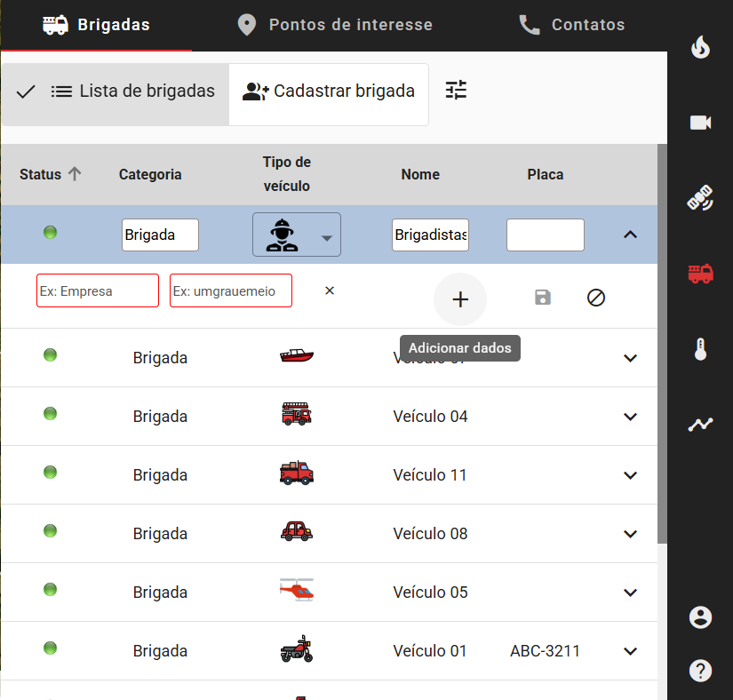Select the ABC-3211 plate cell
This screenshot has height=700, width=733.
coord(545,651)
